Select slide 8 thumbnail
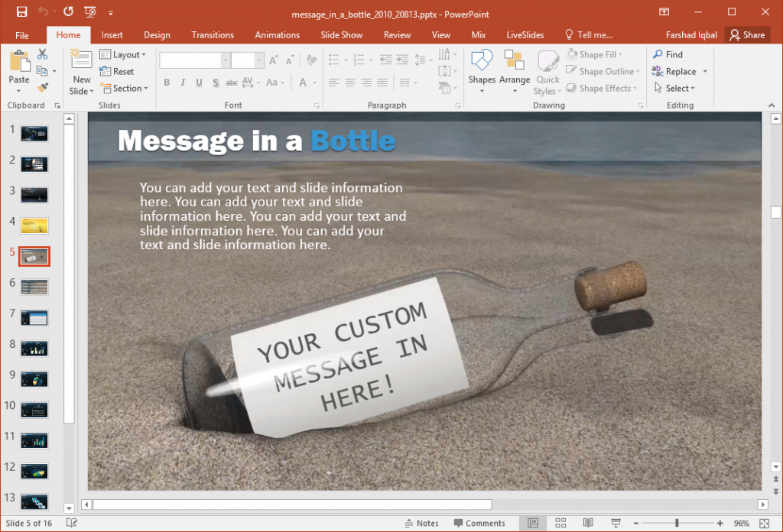The width and height of the screenshot is (783, 532). click(34, 348)
